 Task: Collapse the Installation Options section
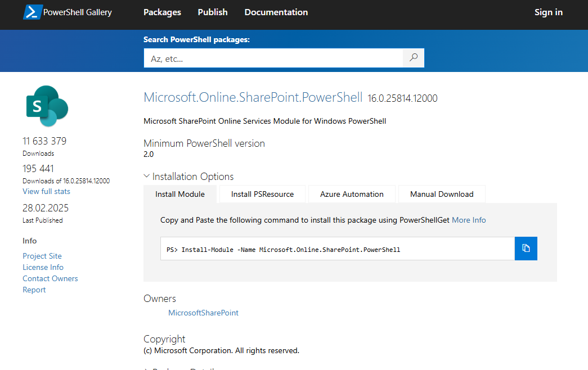point(192,177)
